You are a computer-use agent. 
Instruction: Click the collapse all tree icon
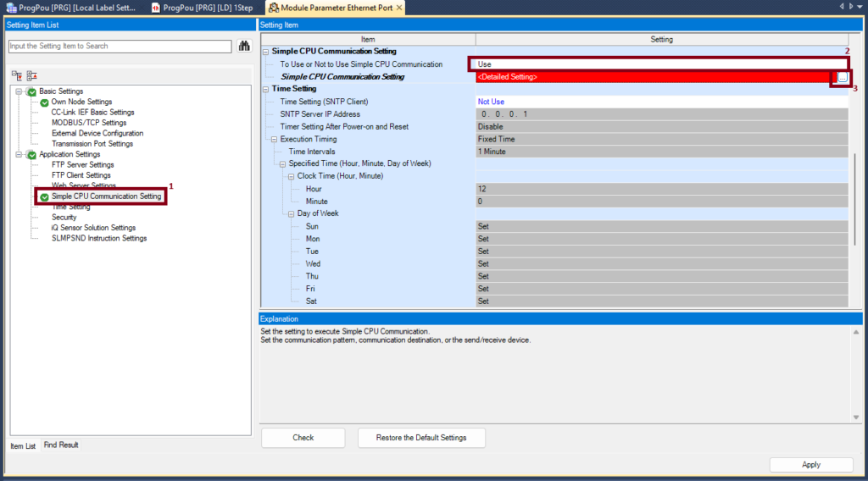(30, 75)
